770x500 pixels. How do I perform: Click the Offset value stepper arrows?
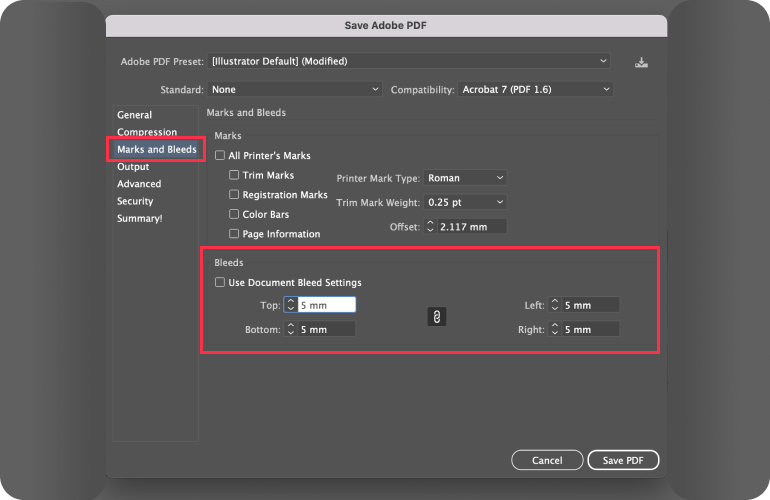[431, 227]
